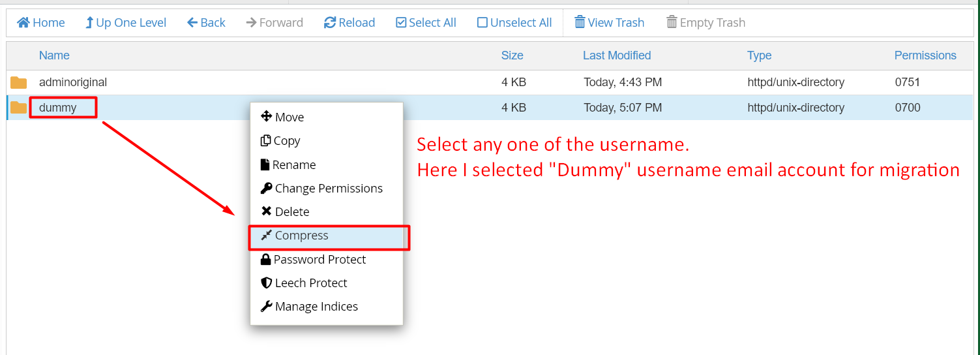Sort by Type column header
Viewport: 980px width, 355px height.
[760, 55]
